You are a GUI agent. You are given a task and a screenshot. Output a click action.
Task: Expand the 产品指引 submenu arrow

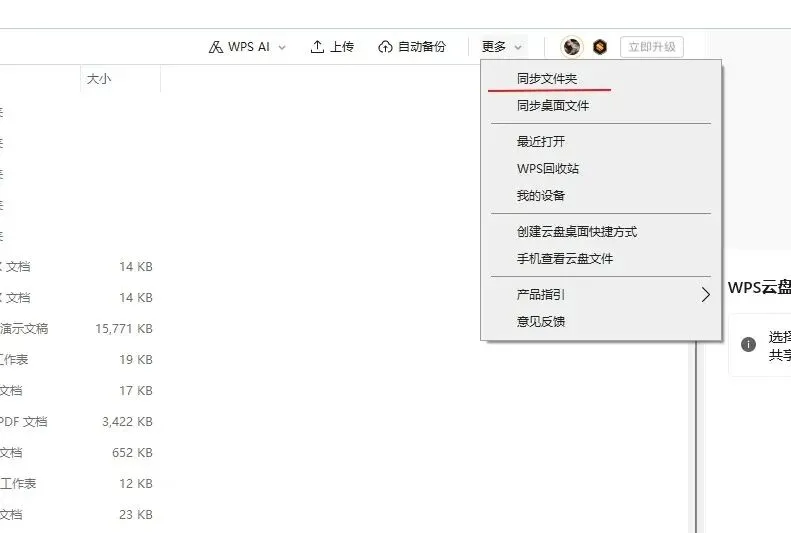coord(706,294)
